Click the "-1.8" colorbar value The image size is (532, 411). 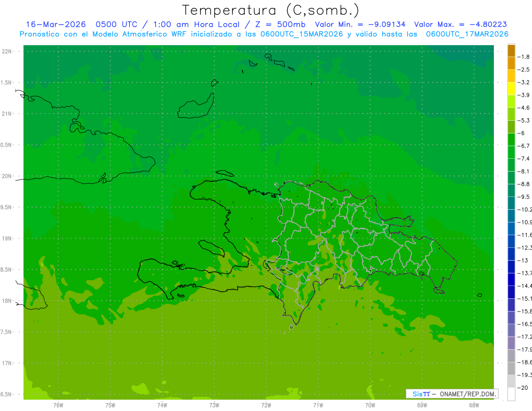point(524,57)
